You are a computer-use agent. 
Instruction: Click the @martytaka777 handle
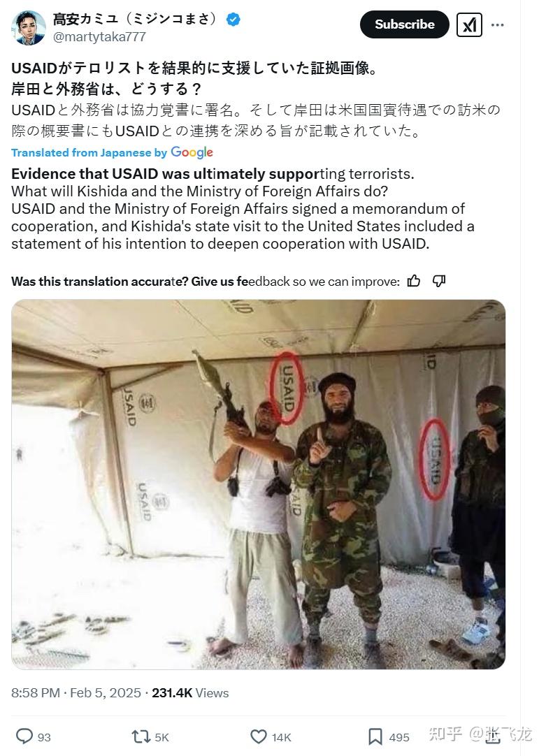tap(99, 37)
